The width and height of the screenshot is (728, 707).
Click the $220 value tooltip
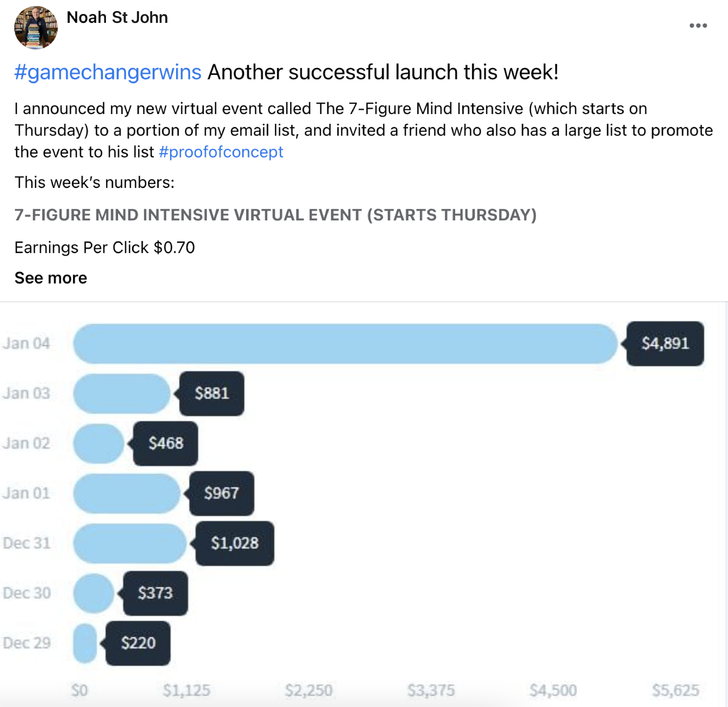(138, 643)
